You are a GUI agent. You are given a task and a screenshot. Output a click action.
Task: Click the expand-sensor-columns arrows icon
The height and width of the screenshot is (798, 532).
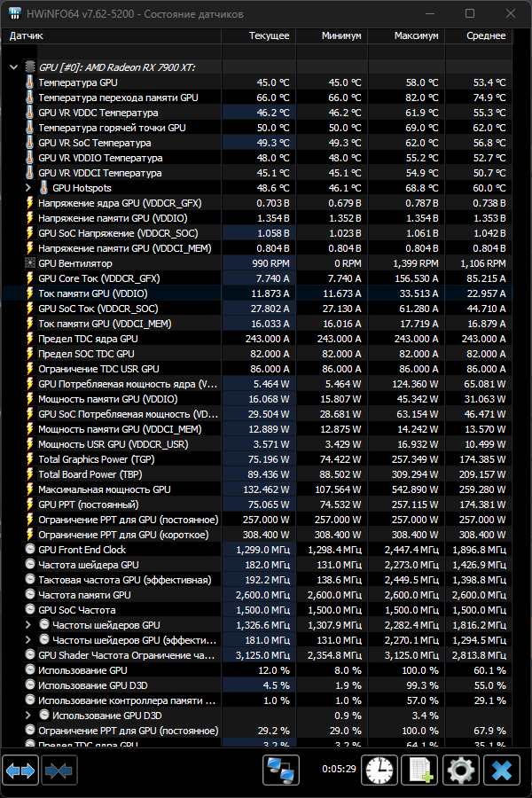[20, 771]
